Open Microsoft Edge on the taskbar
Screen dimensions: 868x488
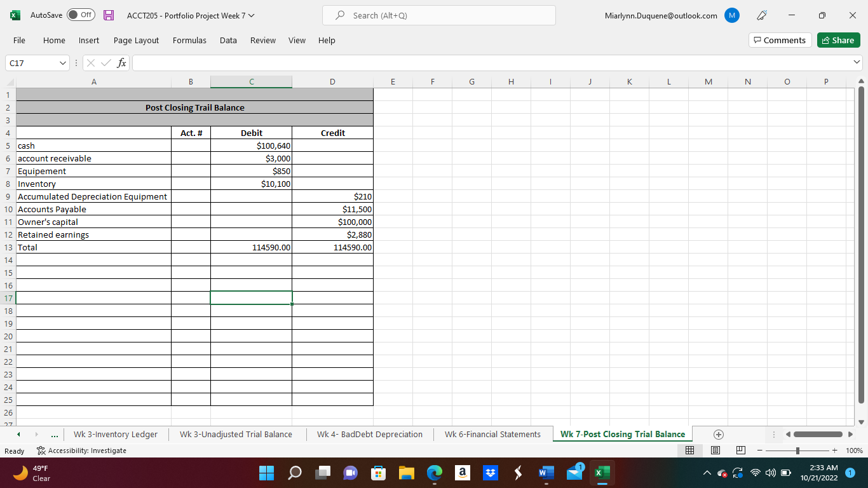pyautogui.click(x=434, y=473)
